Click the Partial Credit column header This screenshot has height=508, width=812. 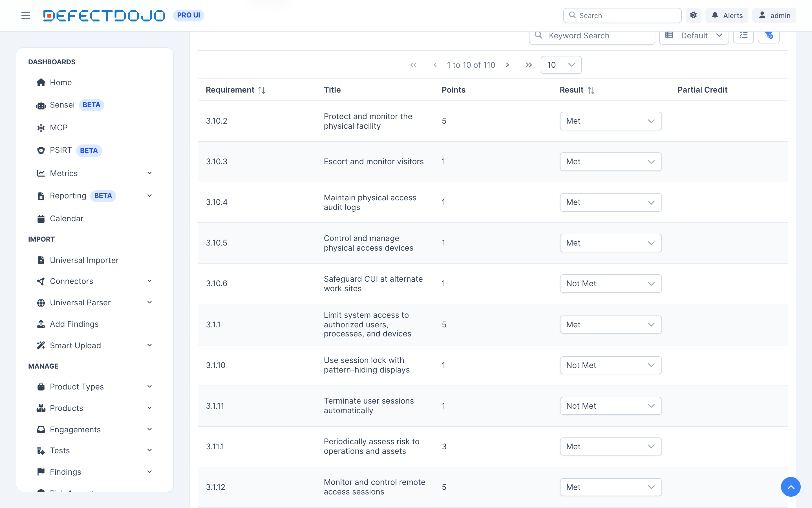(702, 90)
